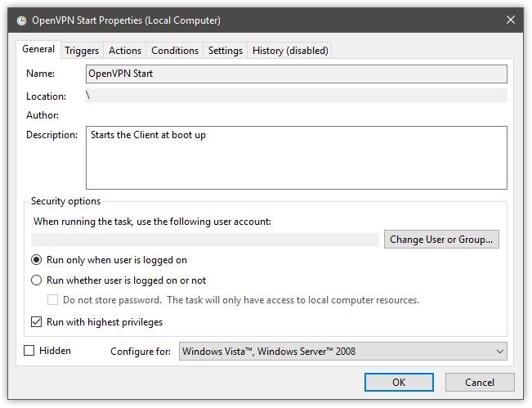The height and width of the screenshot is (408, 532).
Task: Go to the Conditions tab
Action: (175, 51)
